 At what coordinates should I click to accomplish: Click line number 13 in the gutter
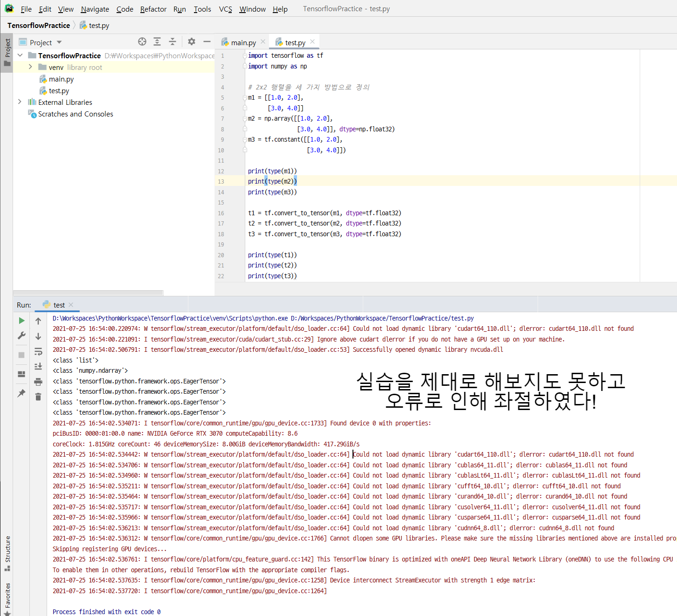221,182
